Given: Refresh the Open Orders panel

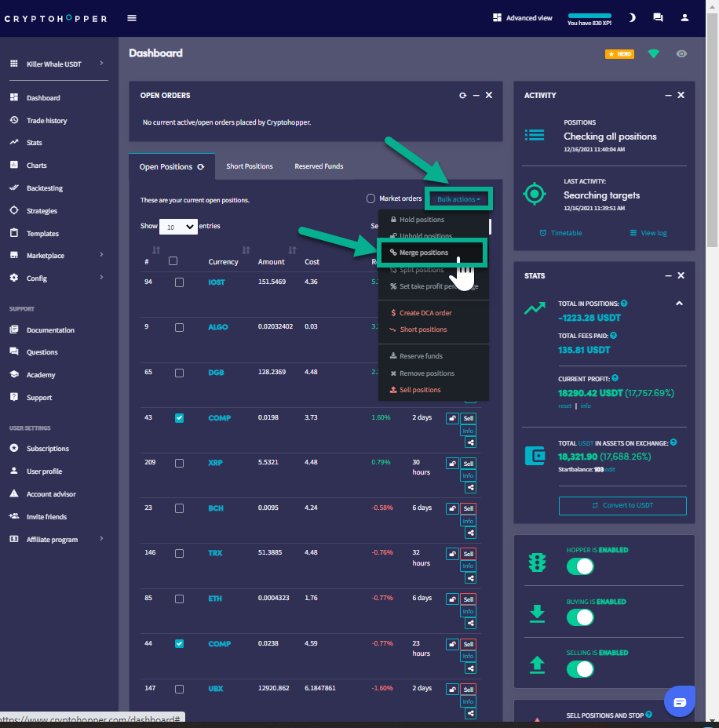Looking at the screenshot, I should click(462, 95).
